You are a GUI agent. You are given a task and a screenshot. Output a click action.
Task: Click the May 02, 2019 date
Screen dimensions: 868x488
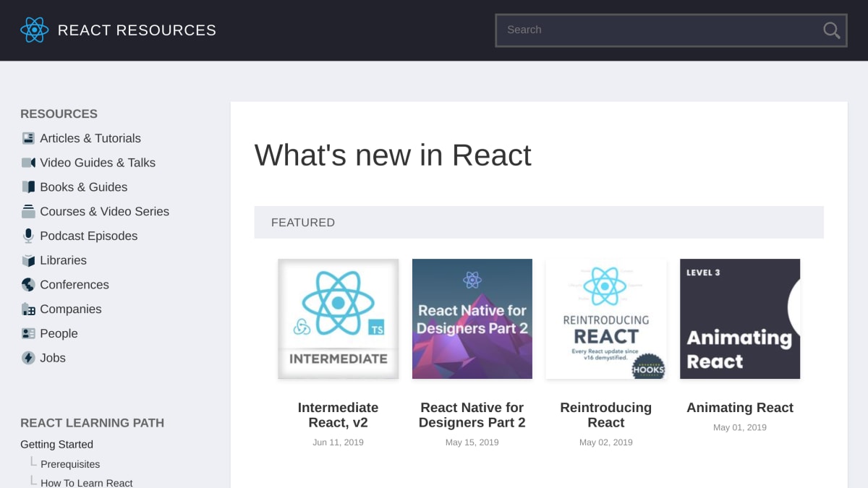tap(606, 442)
